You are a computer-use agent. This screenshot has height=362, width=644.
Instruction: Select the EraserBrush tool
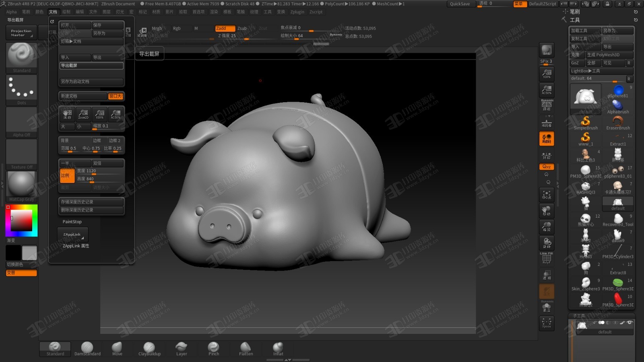pos(618,123)
